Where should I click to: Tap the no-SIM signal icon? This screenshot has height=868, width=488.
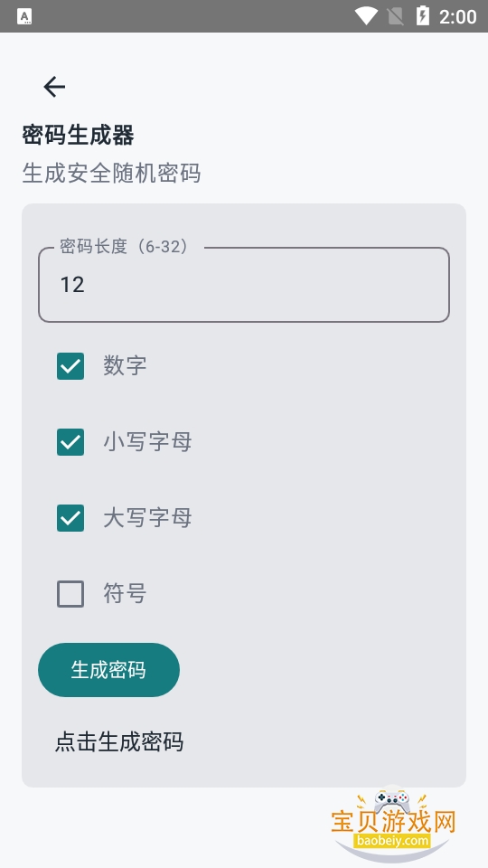point(395,16)
